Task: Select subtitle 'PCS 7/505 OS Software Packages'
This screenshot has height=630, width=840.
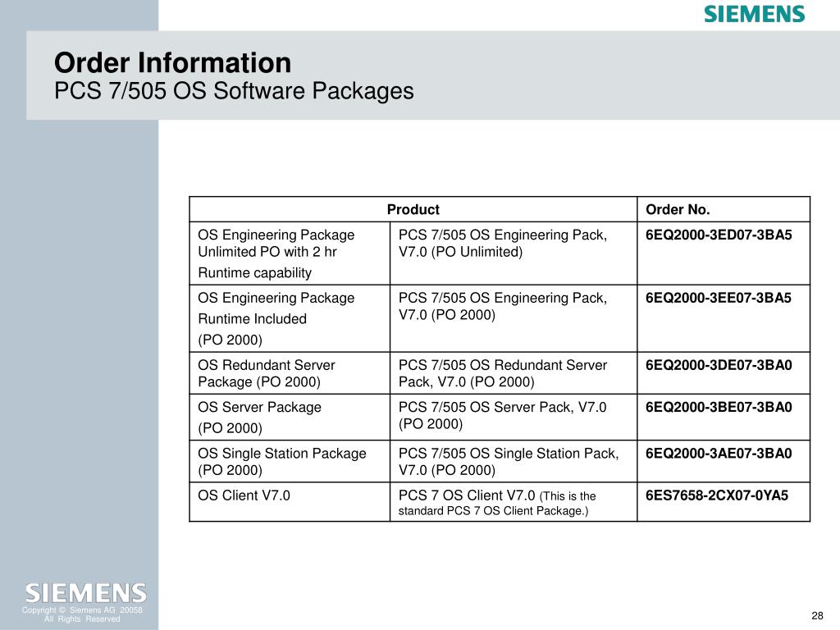Action: 234,90
